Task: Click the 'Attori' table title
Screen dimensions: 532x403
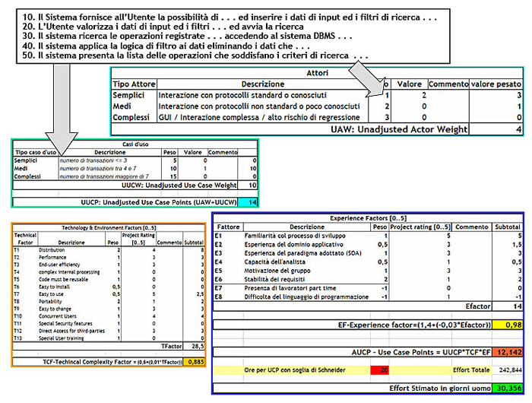Action: click(x=317, y=73)
